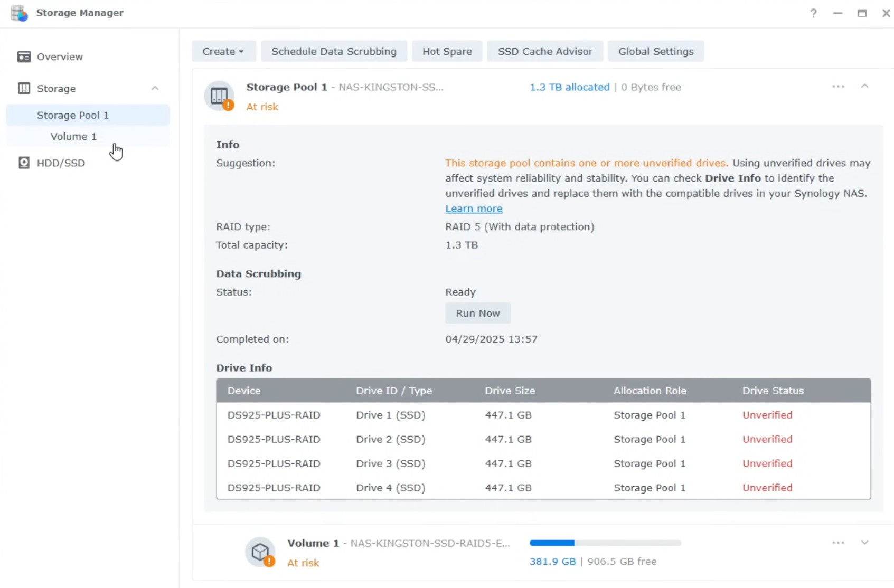Click the Drive Size column header
The height and width of the screenshot is (588, 894).
[510, 391]
